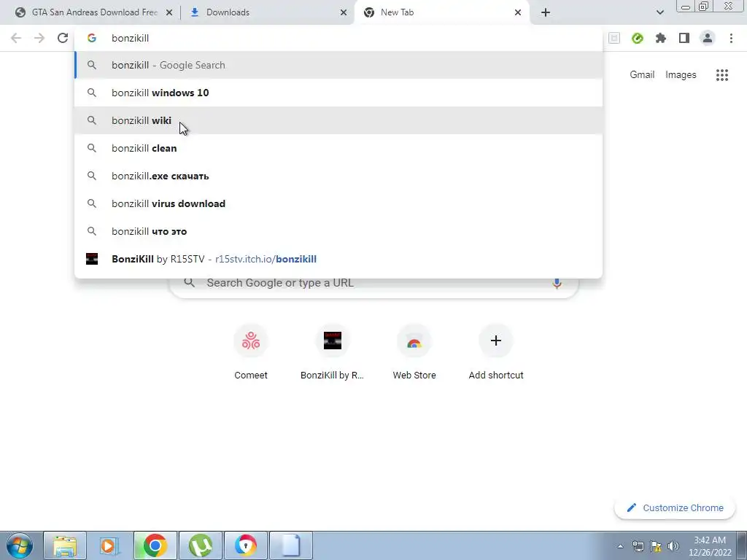Launch Windows Media Player from the taskbar
This screenshot has height=560, width=747.
point(109,545)
